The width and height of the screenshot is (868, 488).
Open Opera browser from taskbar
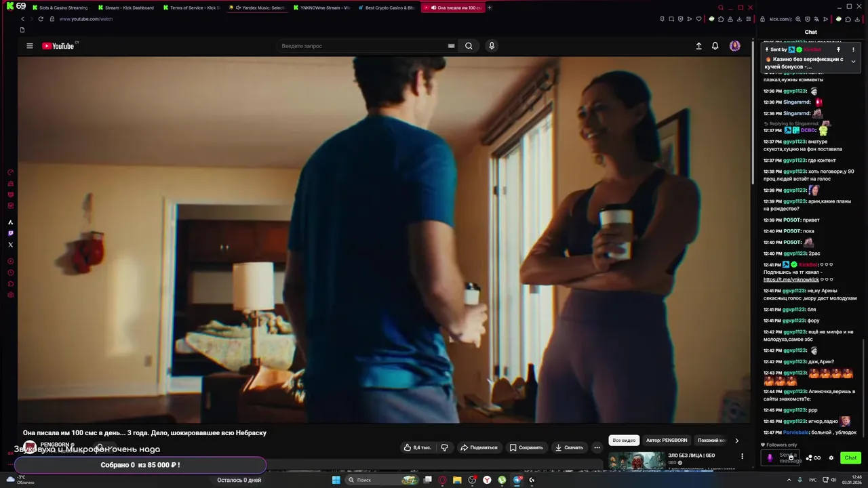tap(442, 480)
